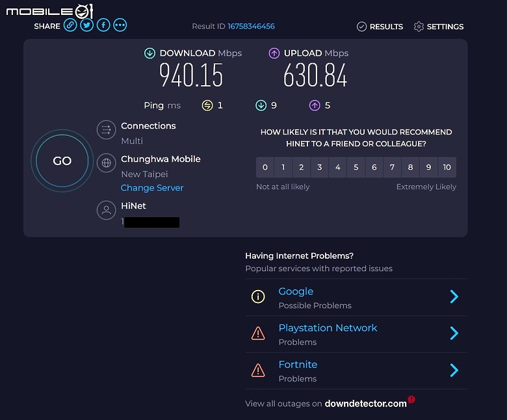Image resolution: width=507 pixels, height=420 pixels.
Task: Click the Mobile01 logo
Action: (50, 11)
